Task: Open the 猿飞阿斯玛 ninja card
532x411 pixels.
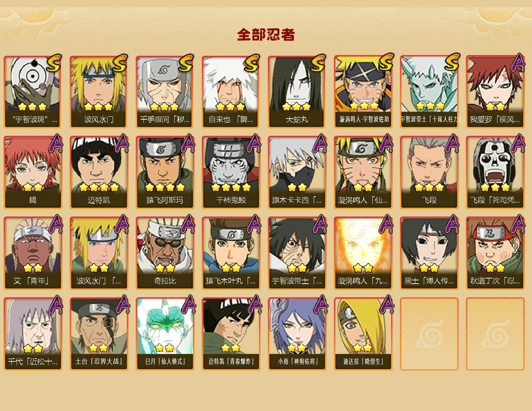Action: 165,172
